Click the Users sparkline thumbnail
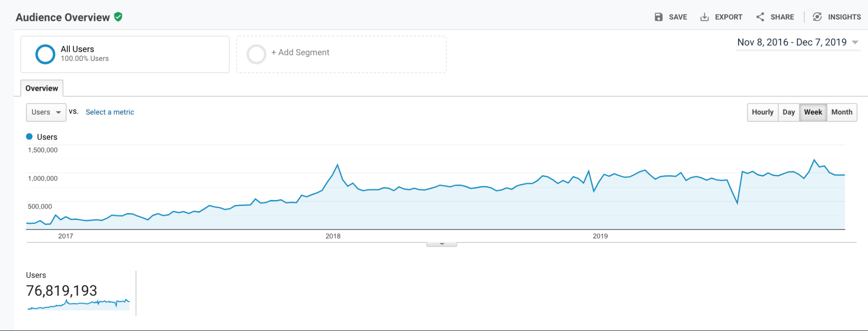The image size is (868, 331). (x=79, y=304)
